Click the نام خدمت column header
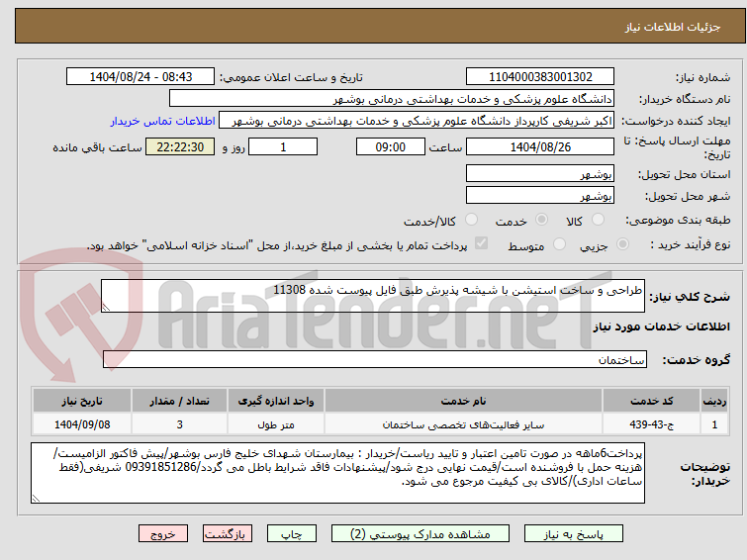Screen dimensions: 747x560 pyautogui.click(x=463, y=401)
